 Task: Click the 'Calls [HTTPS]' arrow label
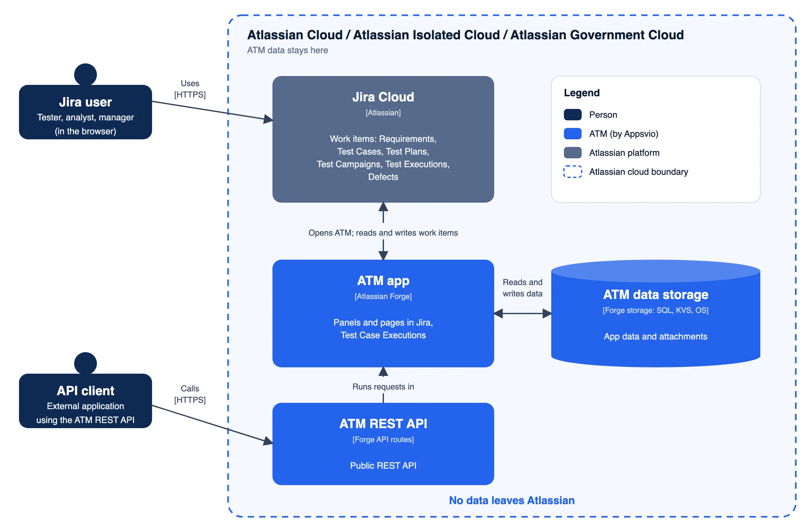coord(190,394)
